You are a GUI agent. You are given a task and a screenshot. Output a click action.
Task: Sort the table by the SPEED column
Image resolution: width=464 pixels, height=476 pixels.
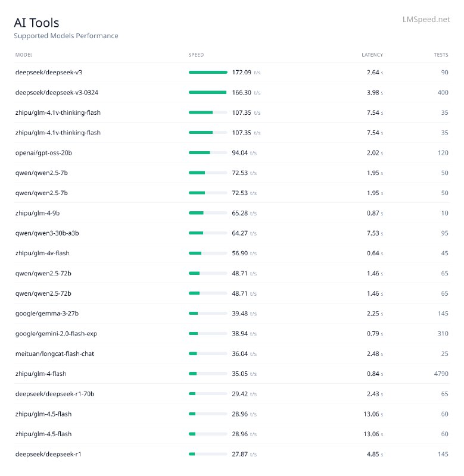coord(196,55)
